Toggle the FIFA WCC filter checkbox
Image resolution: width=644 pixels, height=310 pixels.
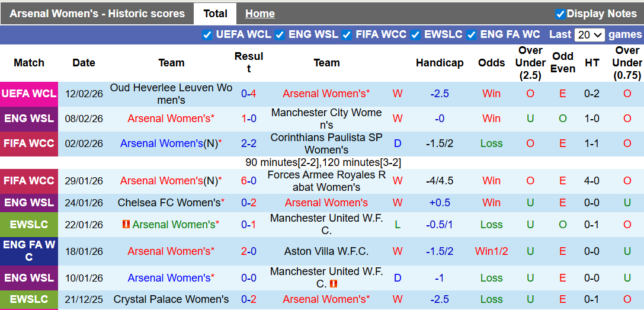[347, 34]
